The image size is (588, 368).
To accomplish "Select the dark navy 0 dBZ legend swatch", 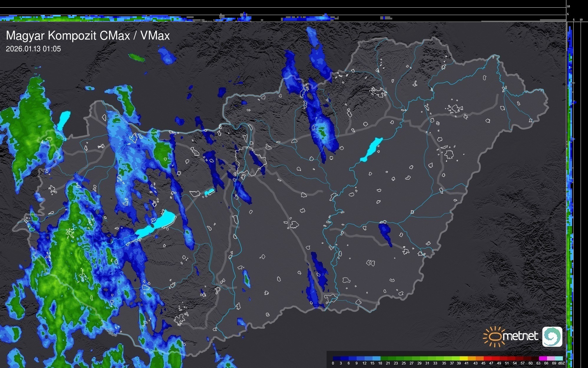I will [x=337, y=359].
